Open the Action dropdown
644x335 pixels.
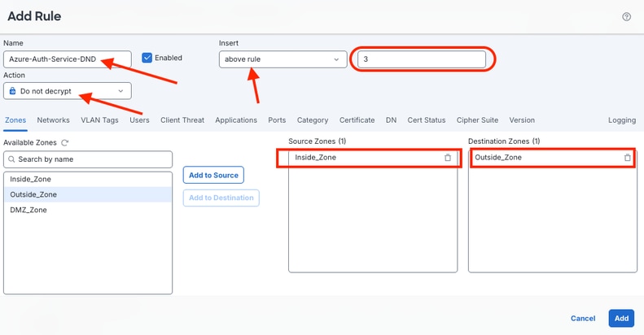tap(68, 91)
